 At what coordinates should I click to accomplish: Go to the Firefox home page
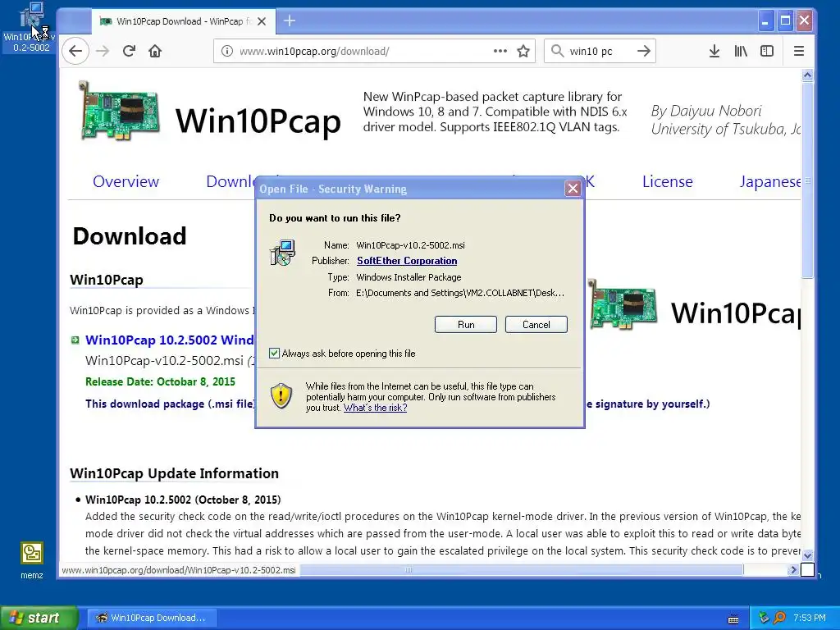[155, 52]
